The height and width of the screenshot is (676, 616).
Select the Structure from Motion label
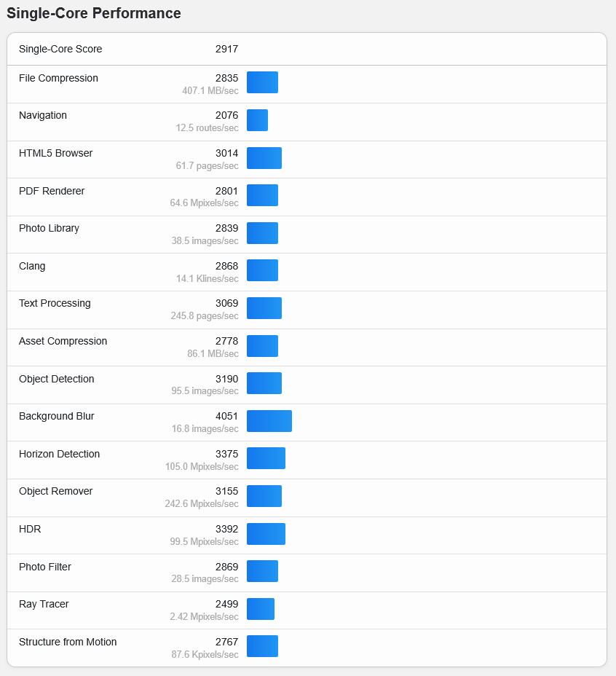68,642
